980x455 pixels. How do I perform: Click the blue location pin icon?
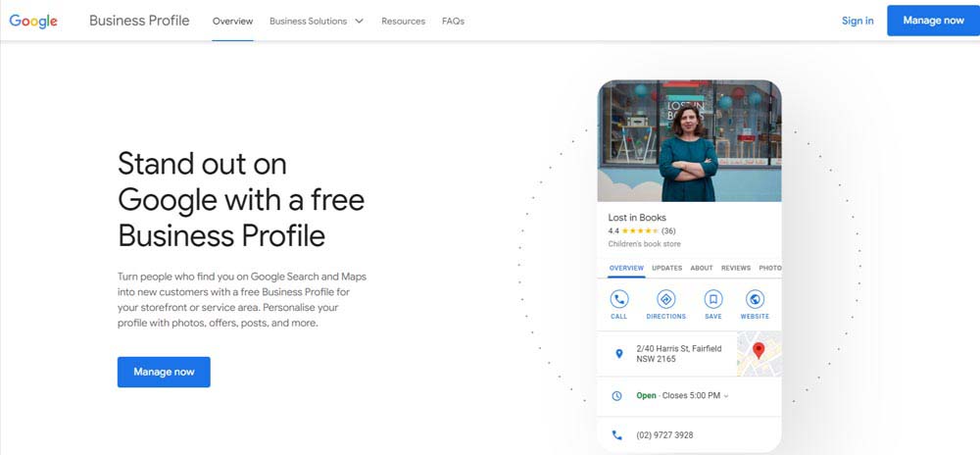(x=618, y=354)
